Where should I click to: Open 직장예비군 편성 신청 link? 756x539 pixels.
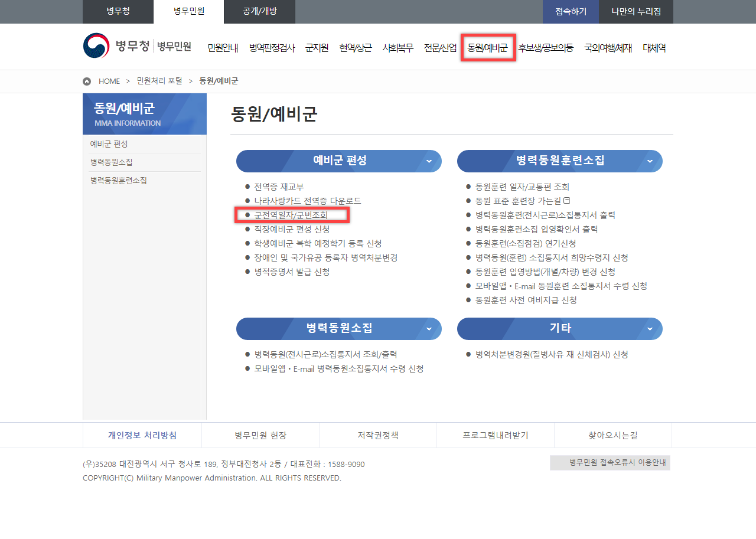pos(292,230)
